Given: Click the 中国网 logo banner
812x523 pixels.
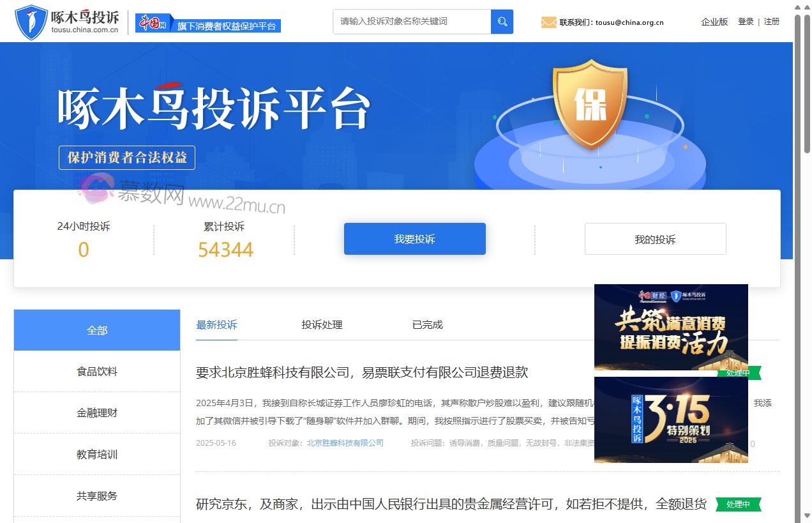Looking at the screenshot, I should tap(208, 24).
